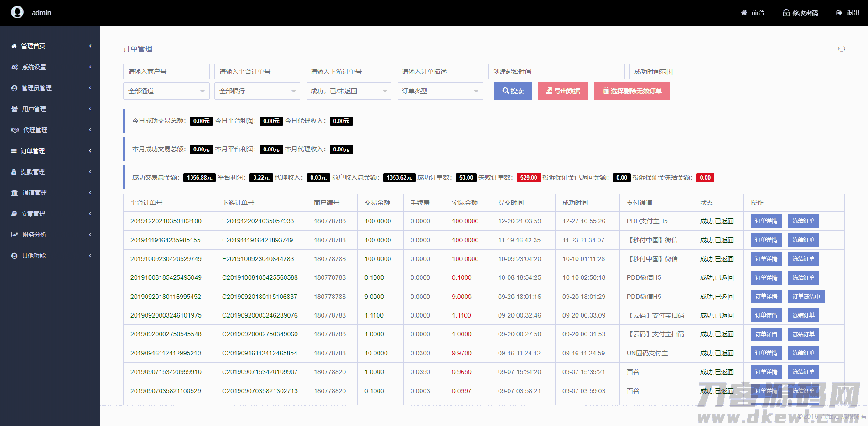Click the refresh icon at top right
The height and width of the screenshot is (426, 868).
pyautogui.click(x=841, y=49)
